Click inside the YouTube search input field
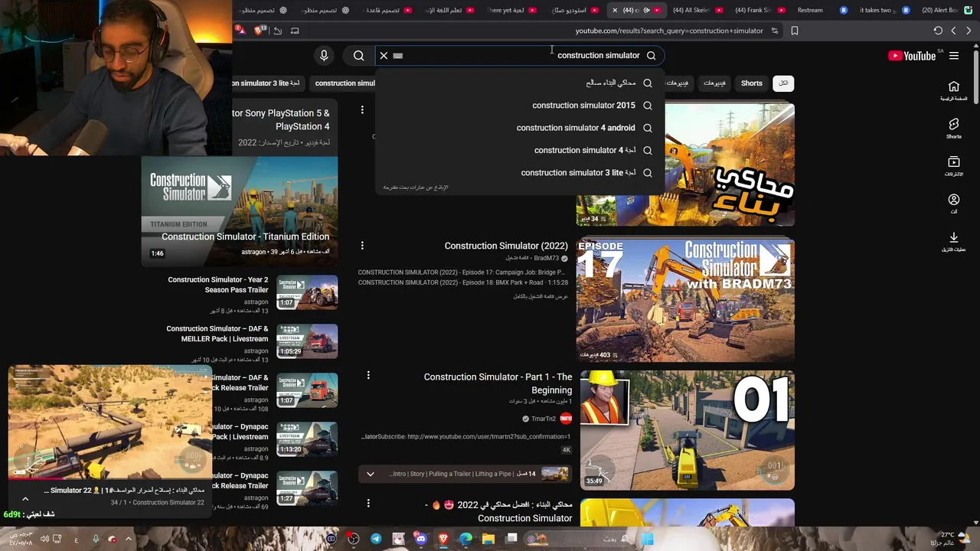This screenshot has height=551, width=980. (521, 55)
